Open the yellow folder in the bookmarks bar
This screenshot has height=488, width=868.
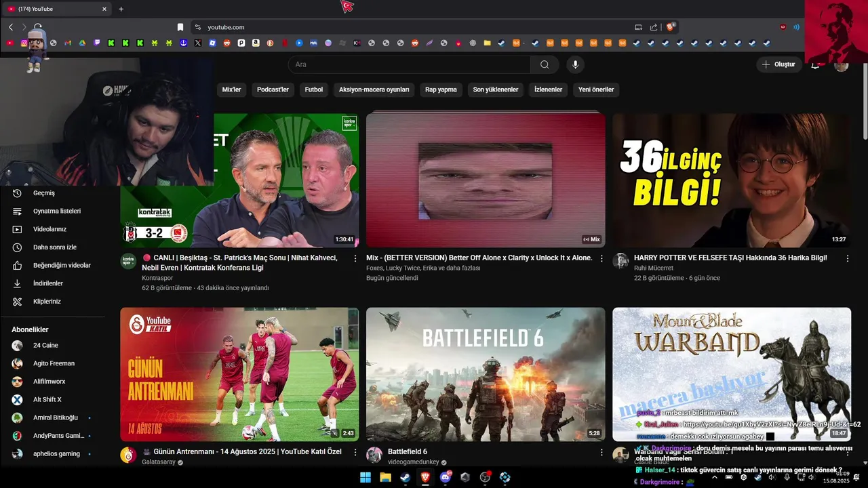click(487, 43)
